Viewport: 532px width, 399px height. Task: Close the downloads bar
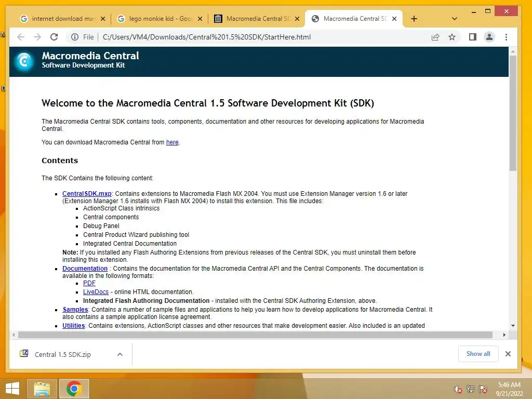click(508, 354)
